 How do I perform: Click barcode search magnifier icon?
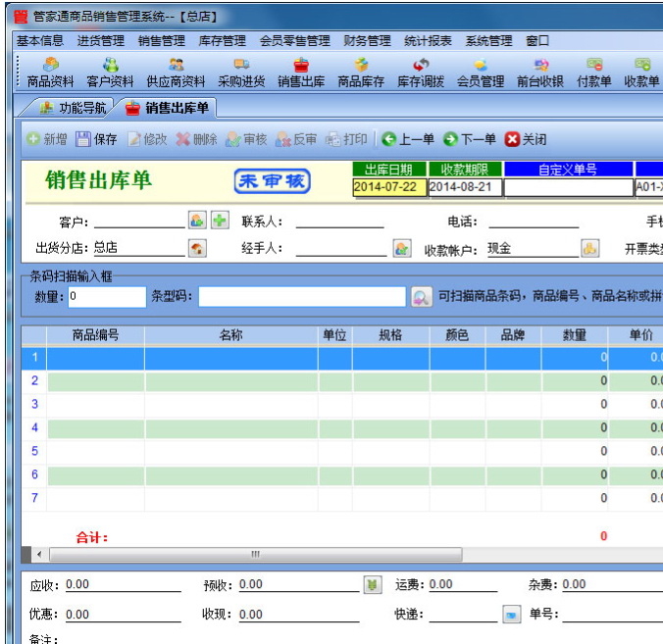[x=421, y=297]
